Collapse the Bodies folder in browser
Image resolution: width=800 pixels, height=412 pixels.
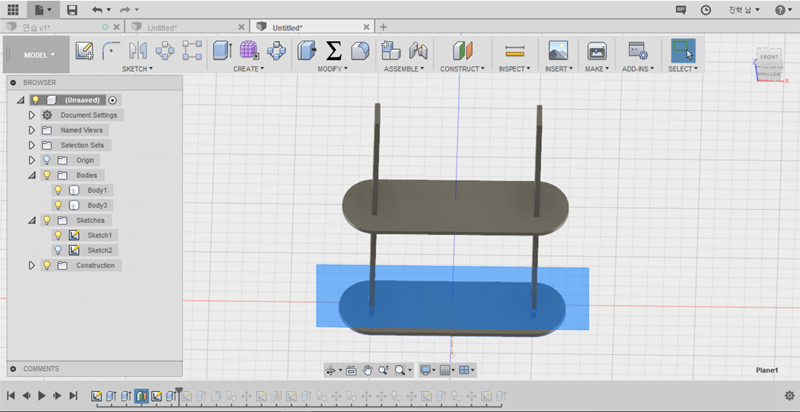[x=32, y=175]
